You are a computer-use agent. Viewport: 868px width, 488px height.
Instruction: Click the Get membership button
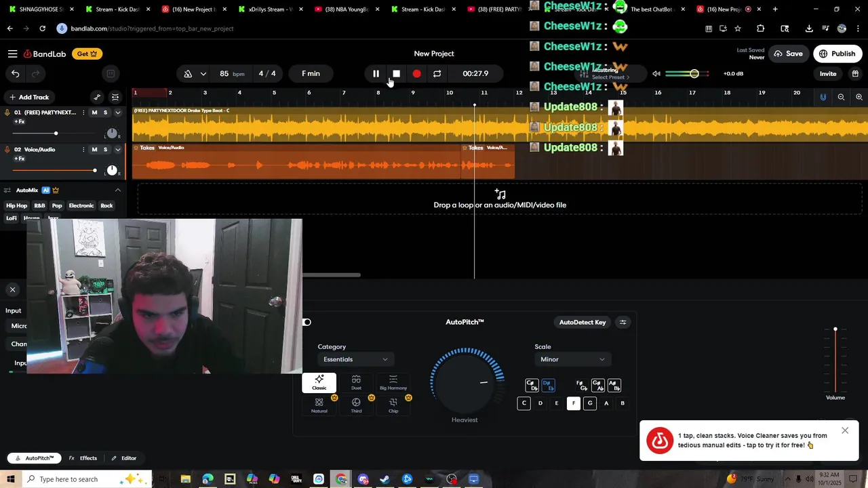click(87, 54)
